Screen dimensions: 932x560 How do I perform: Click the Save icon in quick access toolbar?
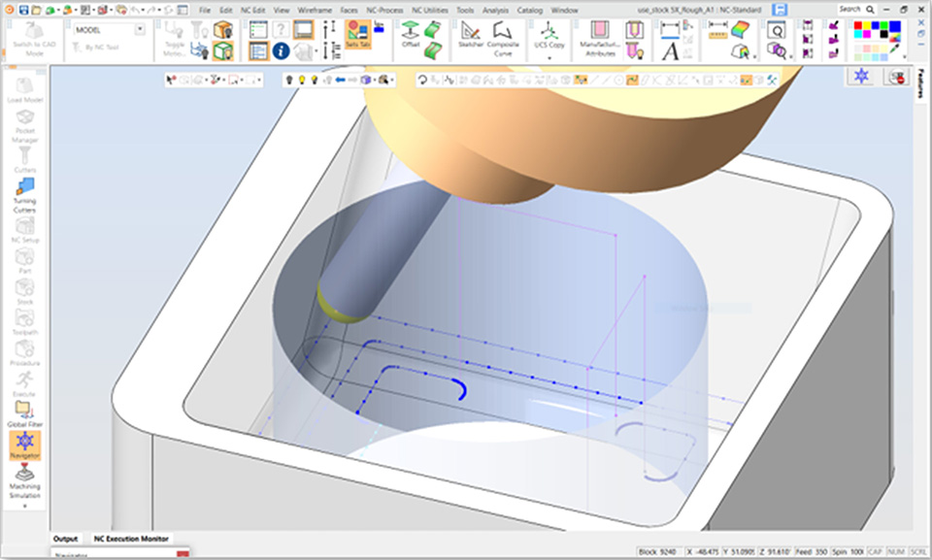coord(23,10)
